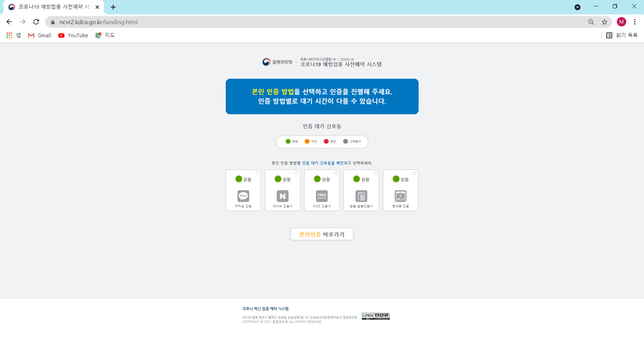Select the joint/financial certificate icon
This screenshot has height=345, width=644.
coord(361,196)
